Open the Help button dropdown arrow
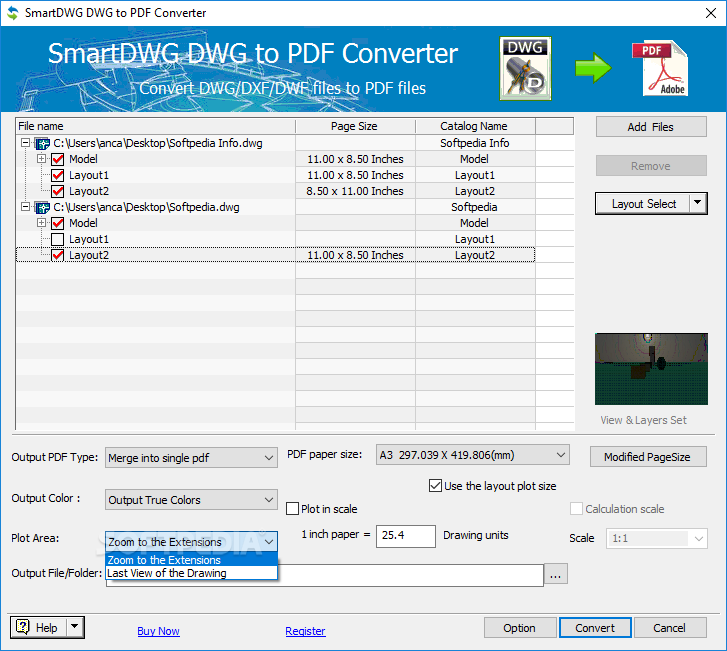 point(75,627)
